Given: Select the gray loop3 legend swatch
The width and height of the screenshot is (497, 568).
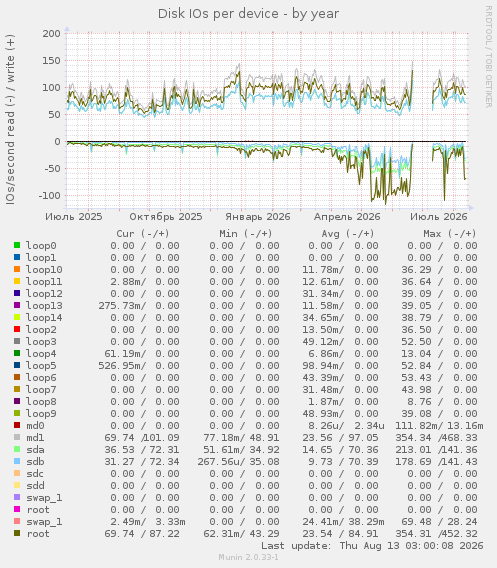Looking at the screenshot, I should click(x=17, y=341).
